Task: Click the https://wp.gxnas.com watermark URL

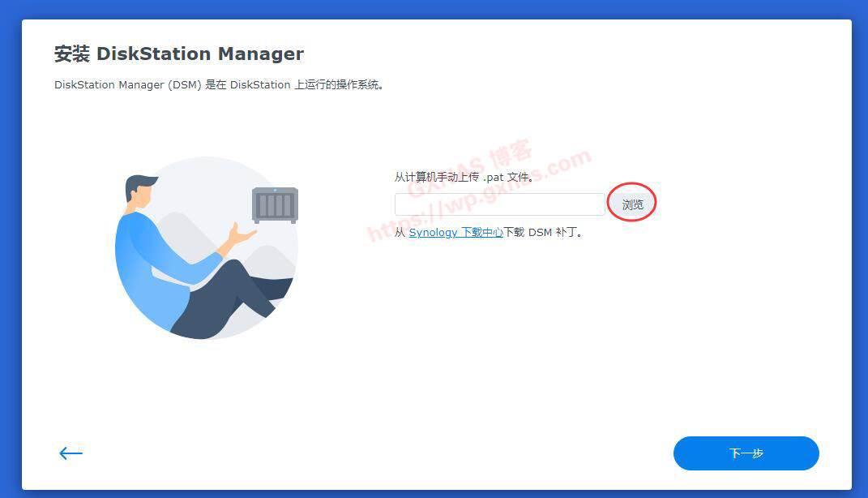Action: [480, 195]
